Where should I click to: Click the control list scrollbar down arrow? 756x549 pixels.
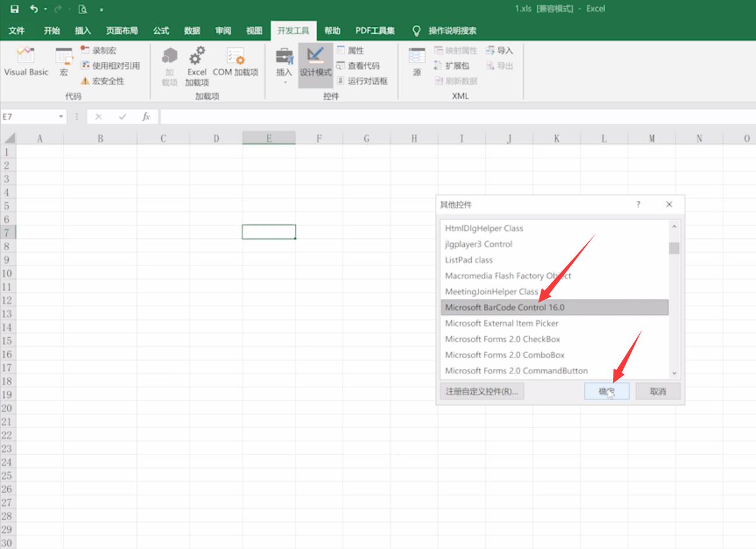tap(674, 373)
